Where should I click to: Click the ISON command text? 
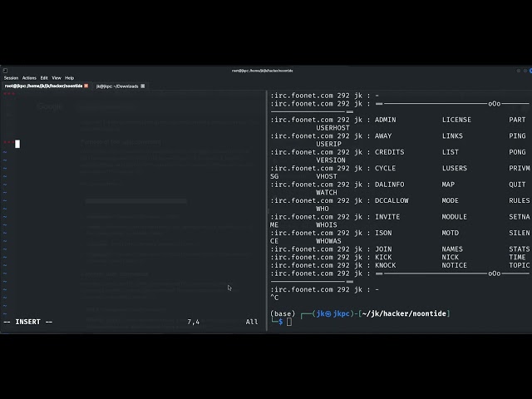pos(383,233)
